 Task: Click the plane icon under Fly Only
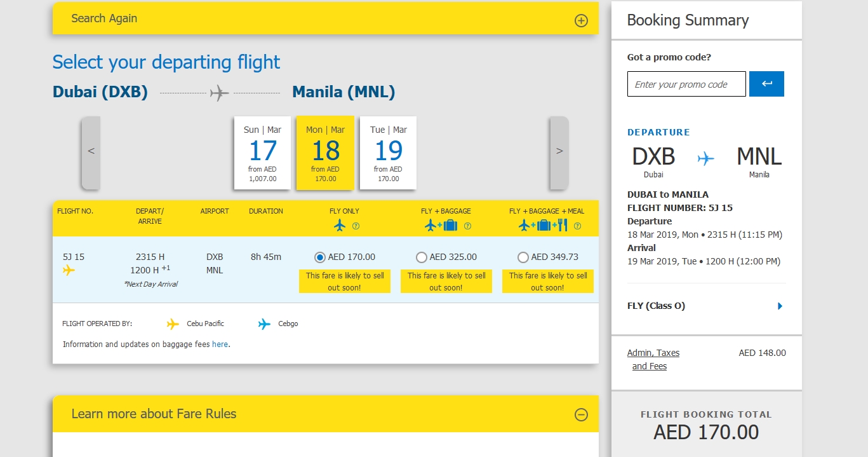click(x=340, y=225)
